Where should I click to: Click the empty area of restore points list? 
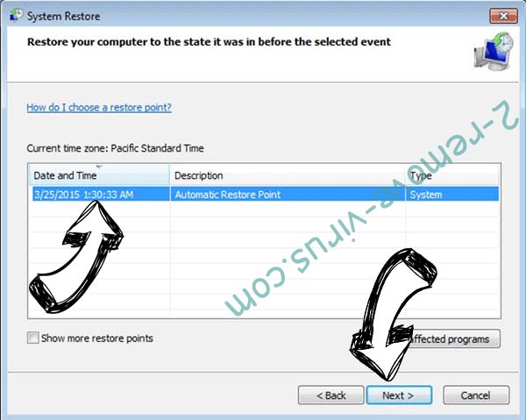pos(264,260)
